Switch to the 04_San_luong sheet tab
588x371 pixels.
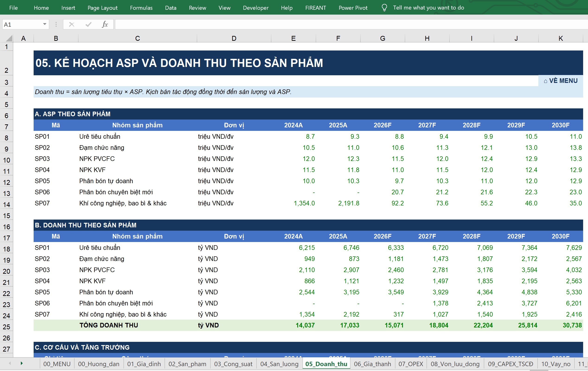279,364
